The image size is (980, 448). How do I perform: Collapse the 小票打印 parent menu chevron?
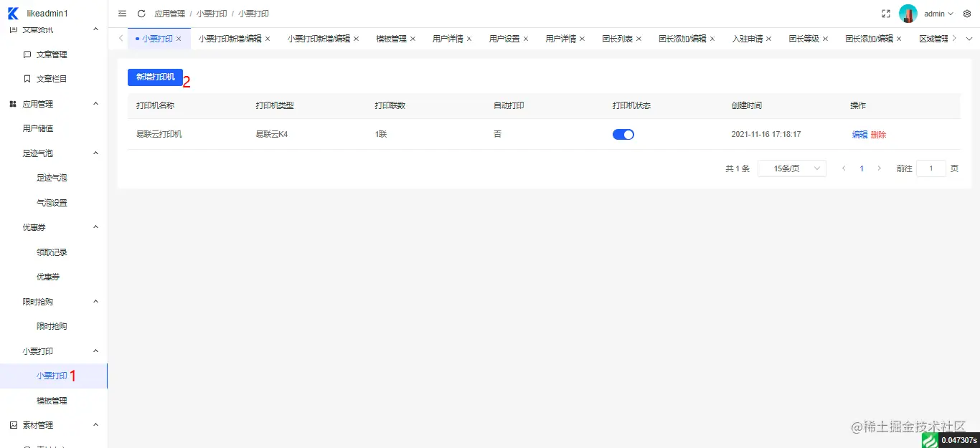tap(96, 351)
